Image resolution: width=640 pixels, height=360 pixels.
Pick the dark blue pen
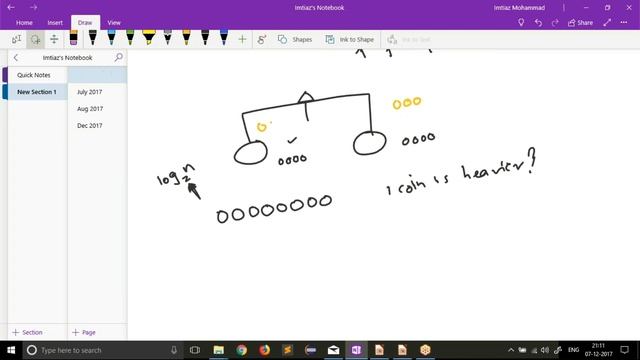(x=224, y=38)
